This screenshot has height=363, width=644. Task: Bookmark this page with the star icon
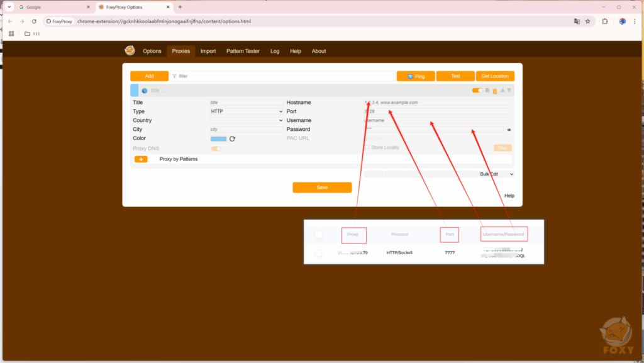pos(587,21)
